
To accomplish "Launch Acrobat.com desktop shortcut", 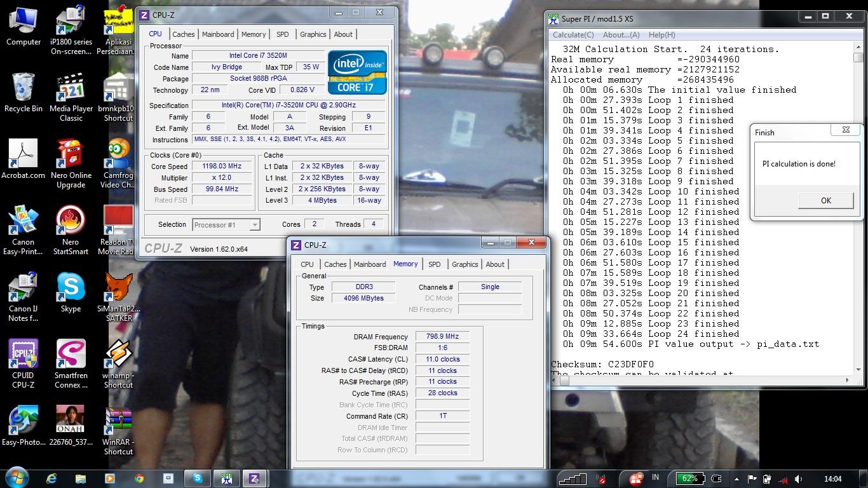I will point(24,160).
